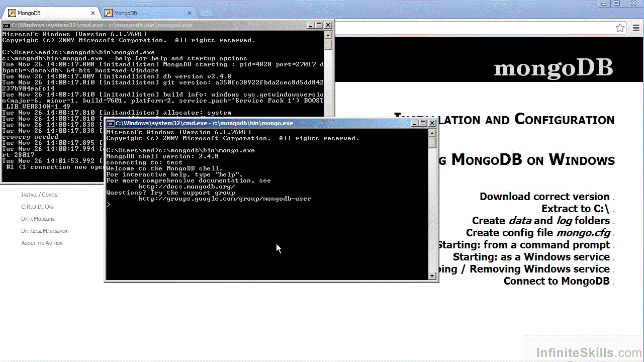Minimize the mongod.exe cmd window
Image resolution: width=644 pixels, height=362 pixels.
[x=311, y=25]
